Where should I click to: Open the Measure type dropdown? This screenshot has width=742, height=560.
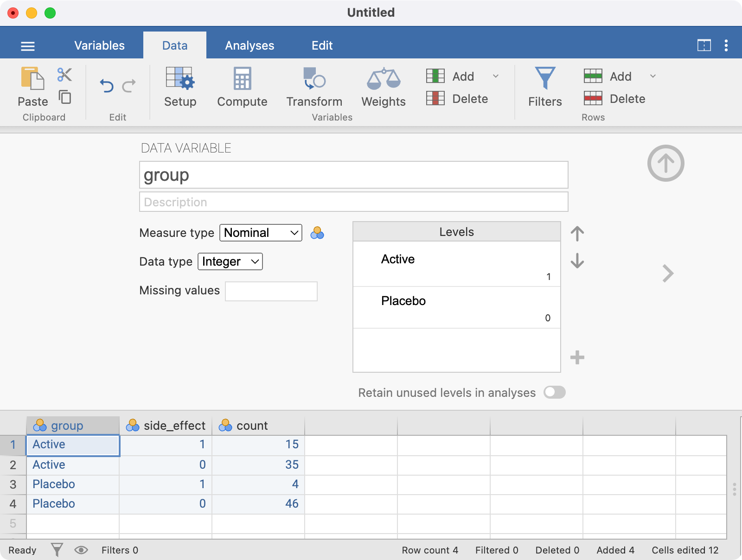pyautogui.click(x=261, y=233)
